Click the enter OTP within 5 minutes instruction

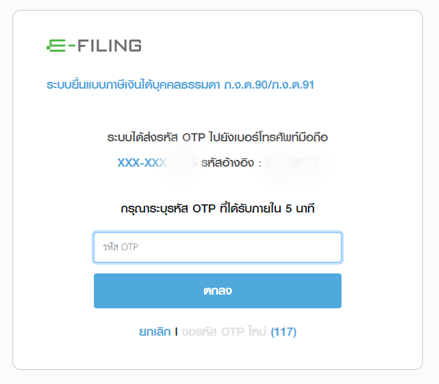click(x=217, y=209)
